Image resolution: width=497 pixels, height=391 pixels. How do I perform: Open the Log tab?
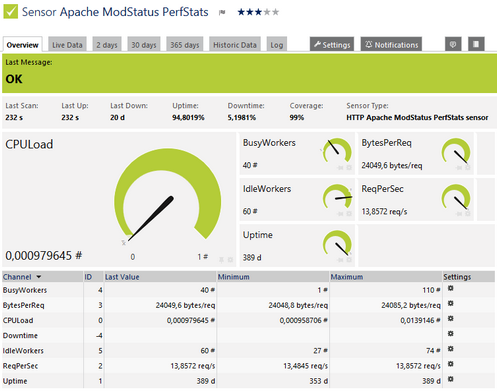click(x=277, y=44)
